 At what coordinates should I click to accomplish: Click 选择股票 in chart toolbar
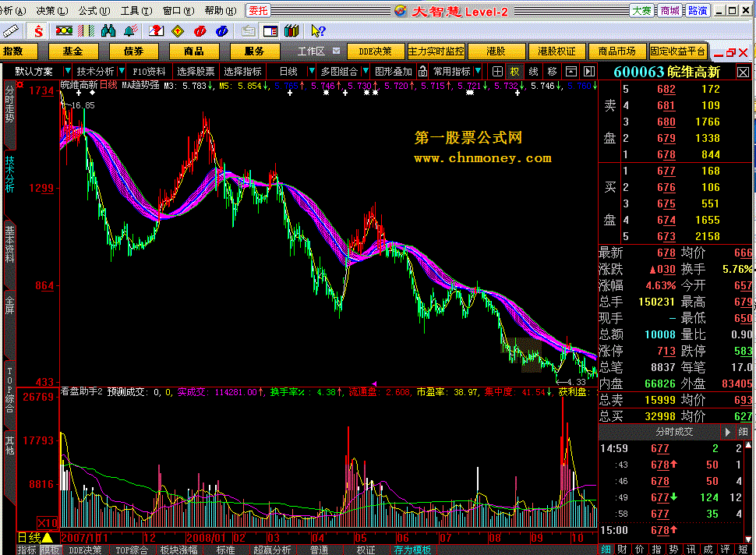196,72
